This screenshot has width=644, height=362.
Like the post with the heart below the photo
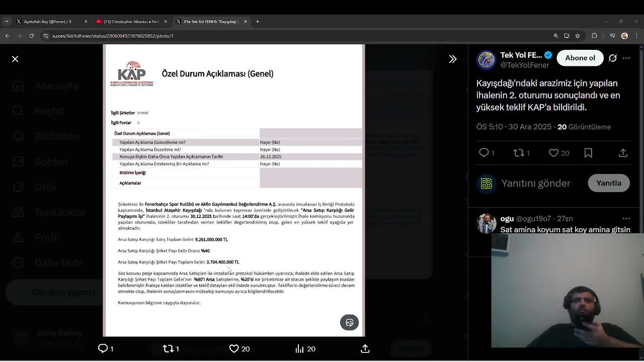coord(234,348)
